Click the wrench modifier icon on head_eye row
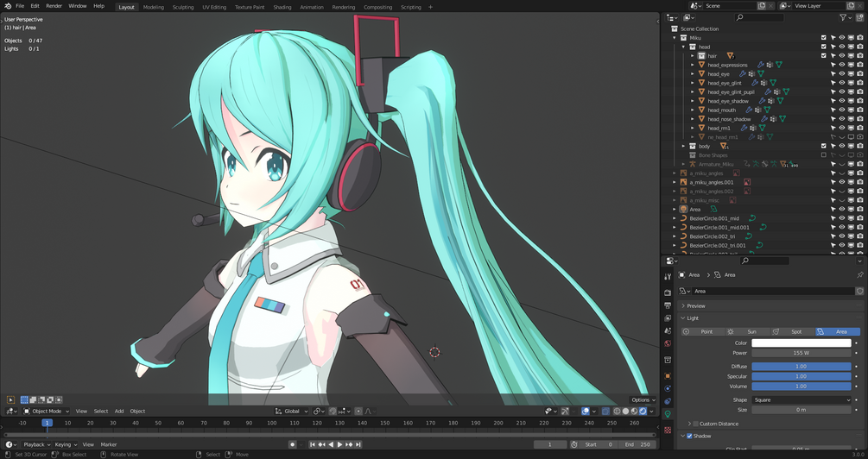Viewport: 868px width, 459px height. (x=743, y=74)
